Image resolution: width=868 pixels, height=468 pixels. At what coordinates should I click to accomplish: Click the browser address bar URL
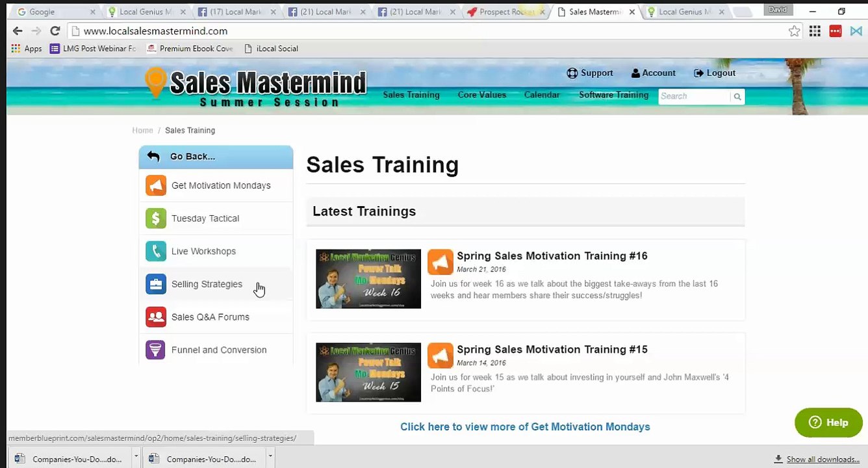[155, 31]
